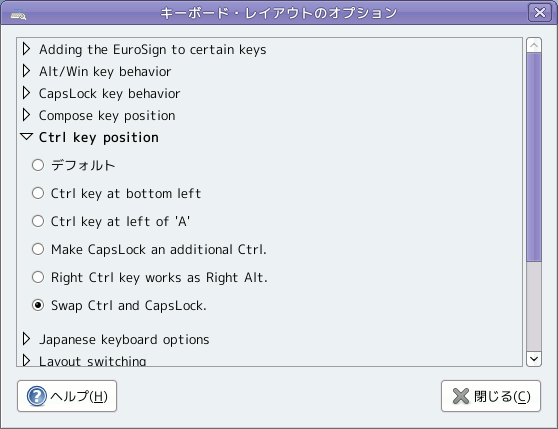Select Ctrl key at bottom left
Viewport: 558px width, 429px height.
pyautogui.click(x=38, y=193)
